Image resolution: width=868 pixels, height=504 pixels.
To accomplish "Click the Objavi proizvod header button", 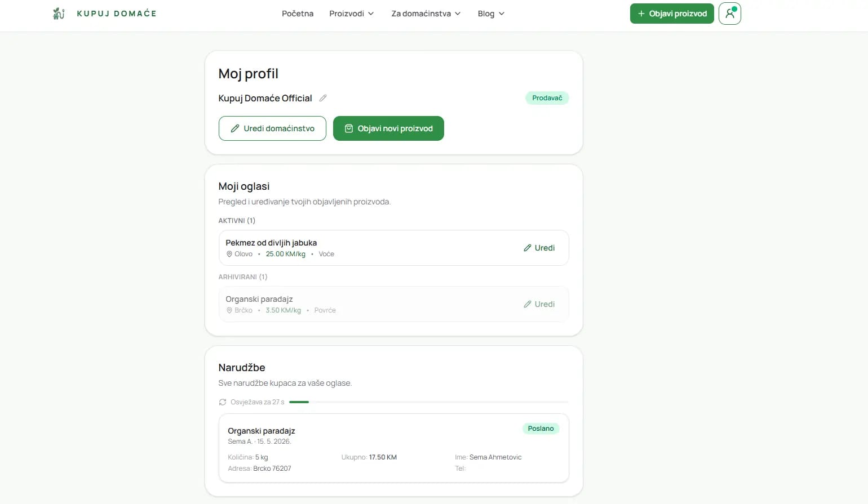I will tap(672, 14).
